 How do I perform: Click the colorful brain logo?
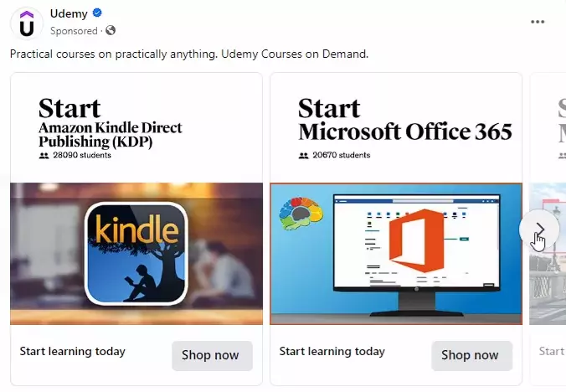(301, 214)
